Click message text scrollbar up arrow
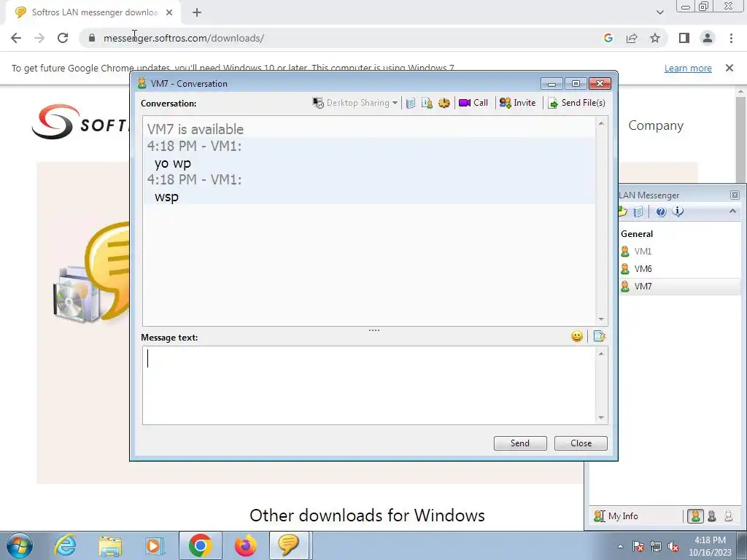The image size is (747, 560). tap(601, 354)
